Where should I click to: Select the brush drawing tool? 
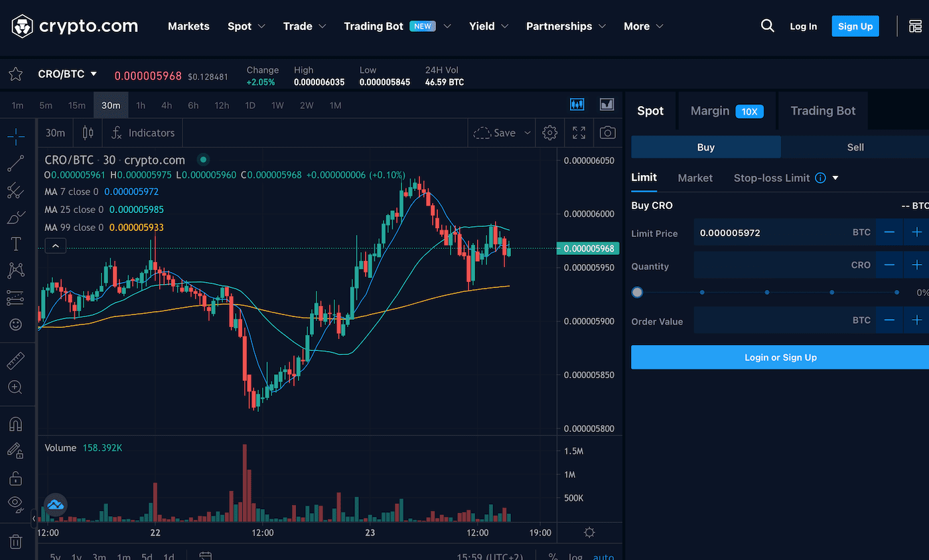pyautogui.click(x=16, y=218)
